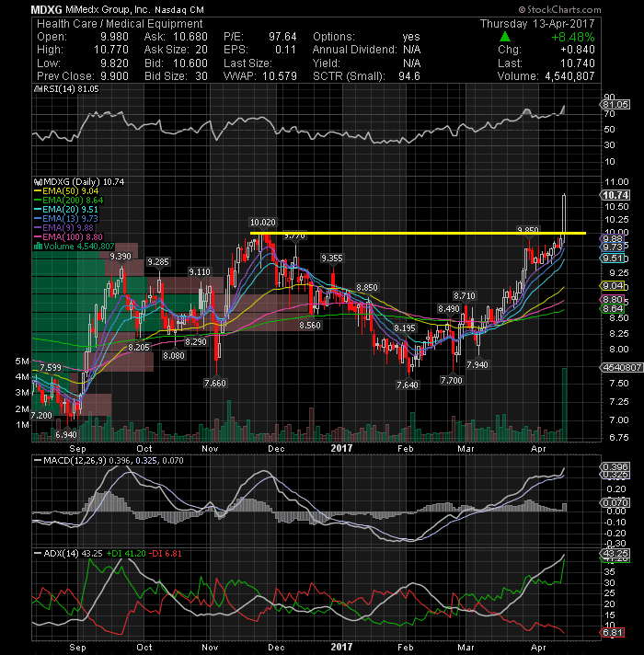
Task: Select the High value 10.770
Action: click(x=111, y=50)
